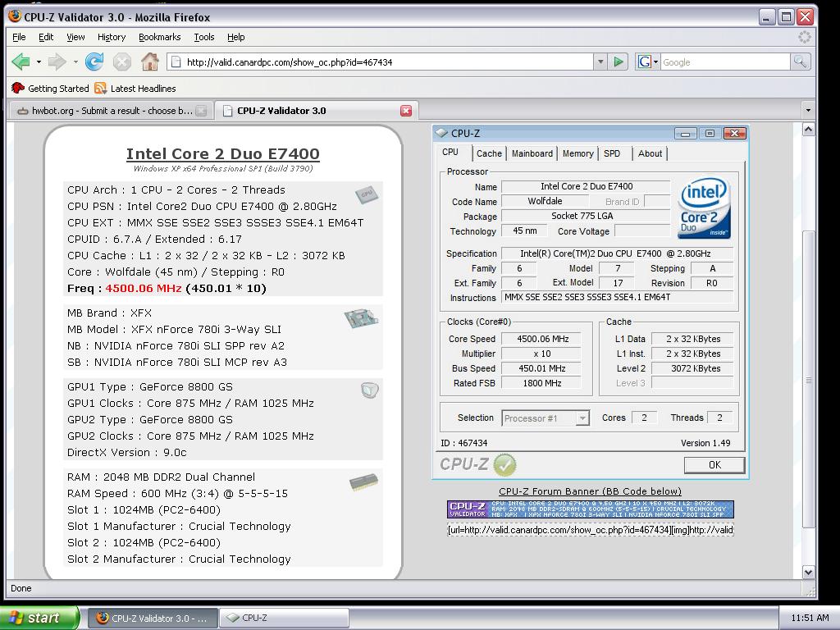
Task: Open the list all tabs dropdown
Action: pos(808,111)
